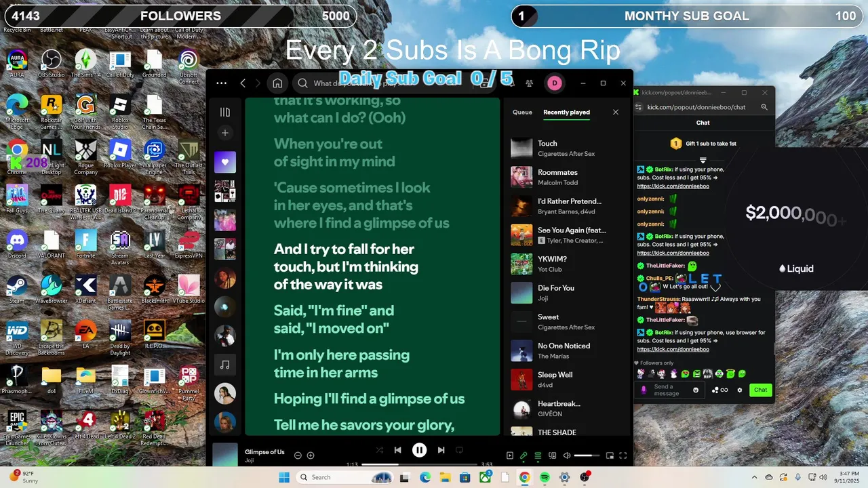This screenshot has height=488, width=868.
Task: Open Connect to a device
Action: (552, 455)
